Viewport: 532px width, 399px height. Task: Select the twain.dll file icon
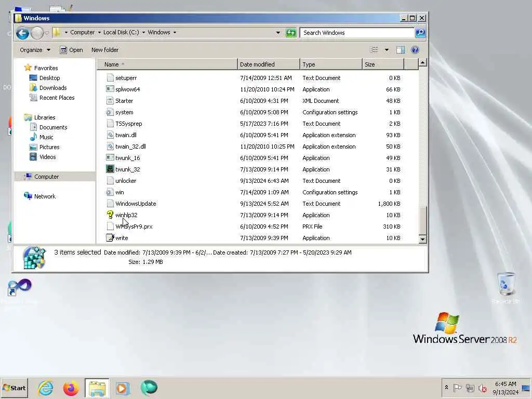[x=110, y=135]
